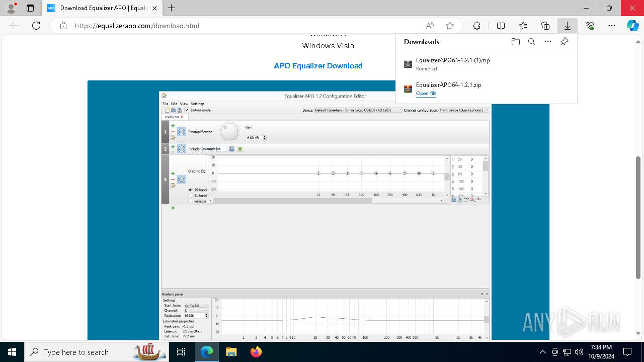The height and width of the screenshot is (362, 644).
Task: Click the Equalizer APO screenshot image
Action: pyautogui.click(x=318, y=210)
